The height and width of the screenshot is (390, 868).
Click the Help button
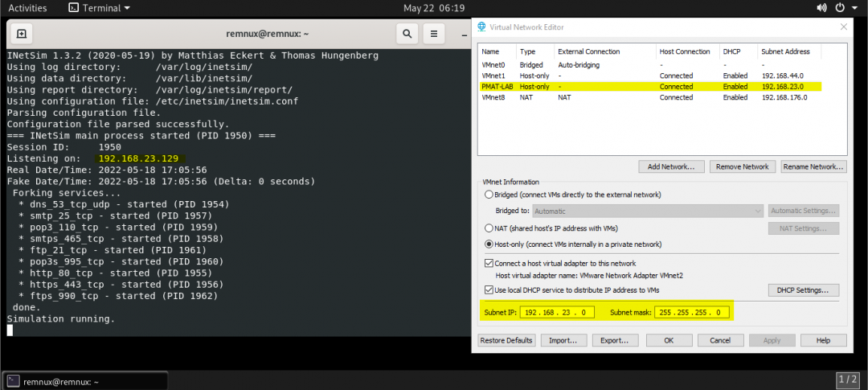pos(824,340)
